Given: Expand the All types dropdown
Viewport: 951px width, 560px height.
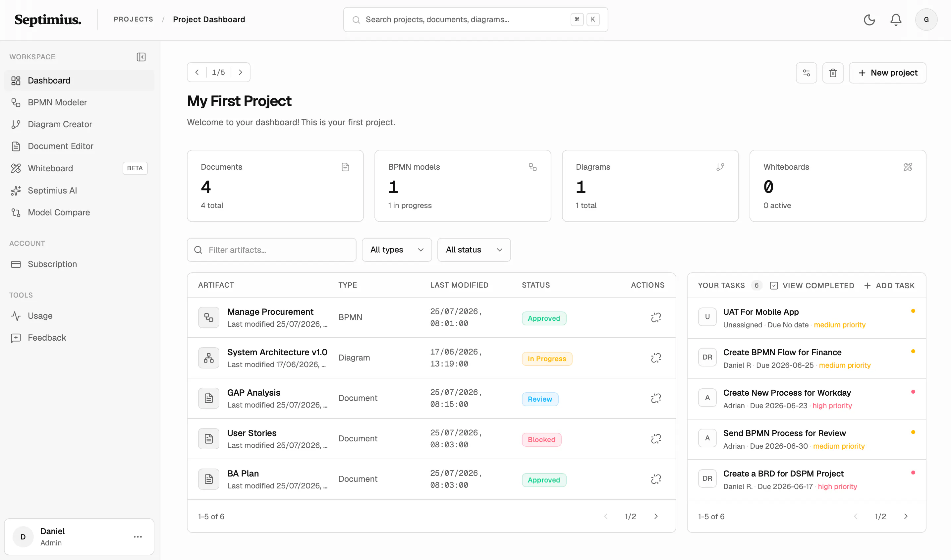Looking at the screenshot, I should click(x=397, y=250).
